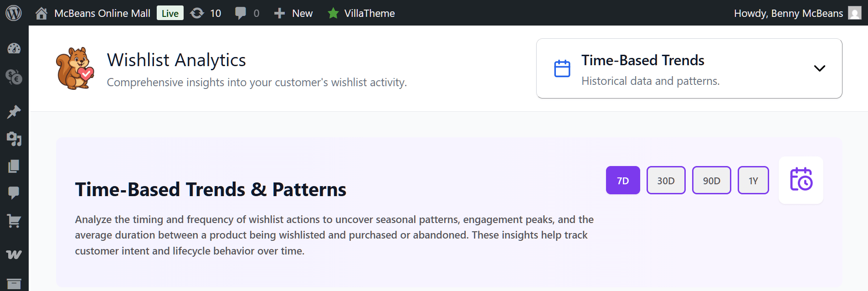Switch to the 90D time range
868x291 pixels.
tap(711, 181)
